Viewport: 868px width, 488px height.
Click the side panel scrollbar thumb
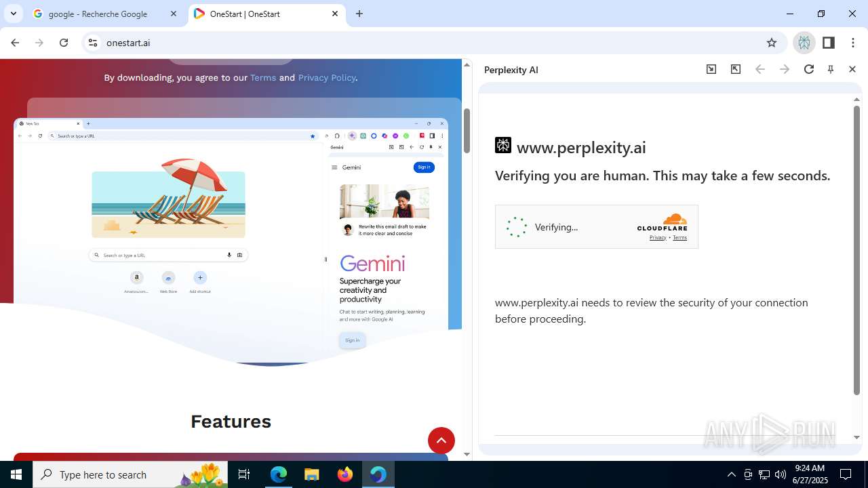coord(856,249)
